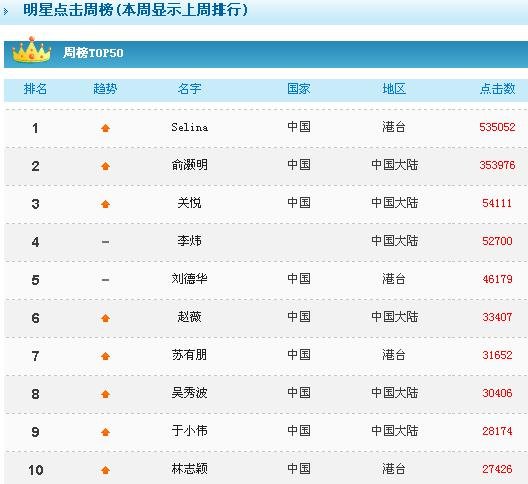Click the up arrow trend icon for Selina
528x484 pixels.
105,128
